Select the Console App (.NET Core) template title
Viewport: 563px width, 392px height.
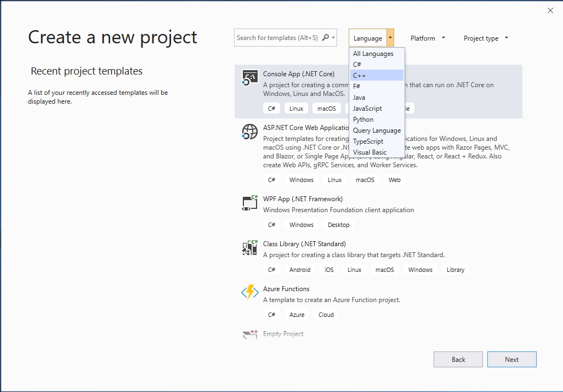click(x=299, y=74)
